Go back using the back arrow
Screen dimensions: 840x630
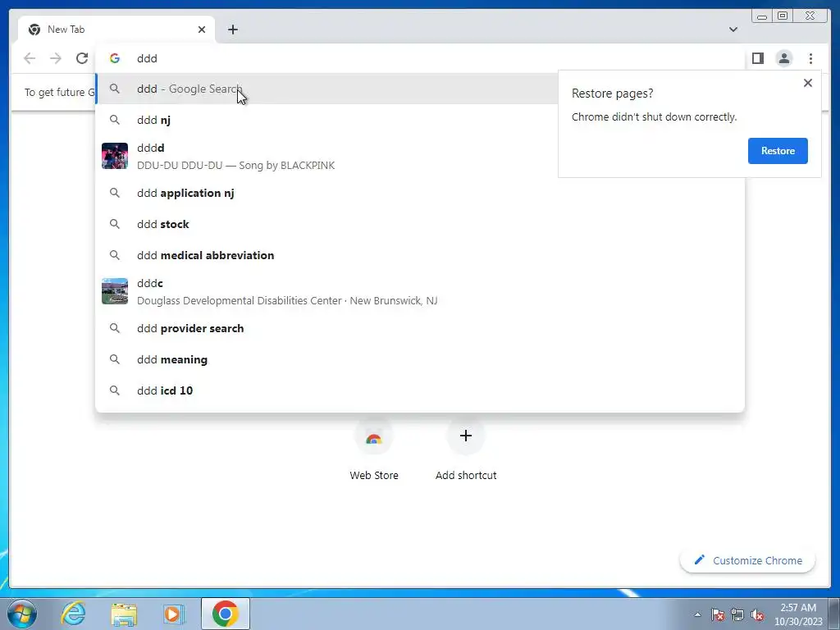30,58
